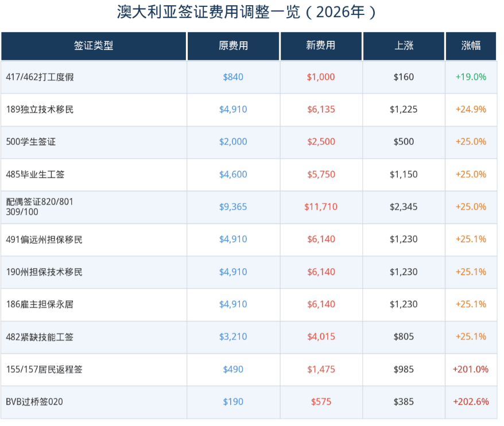Click the 新费用 column header
The image size is (504, 426).
[x=321, y=46]
